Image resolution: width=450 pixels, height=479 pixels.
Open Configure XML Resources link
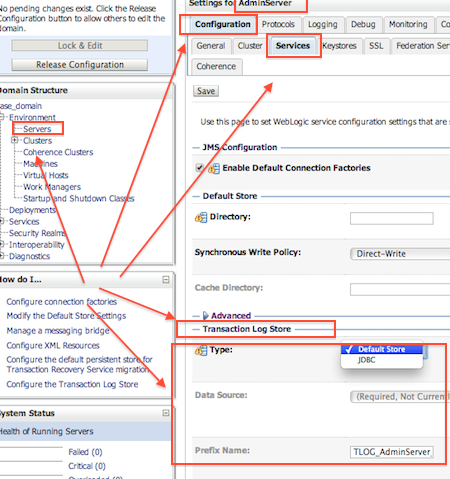pyautogui.click(x=53, y=345)
